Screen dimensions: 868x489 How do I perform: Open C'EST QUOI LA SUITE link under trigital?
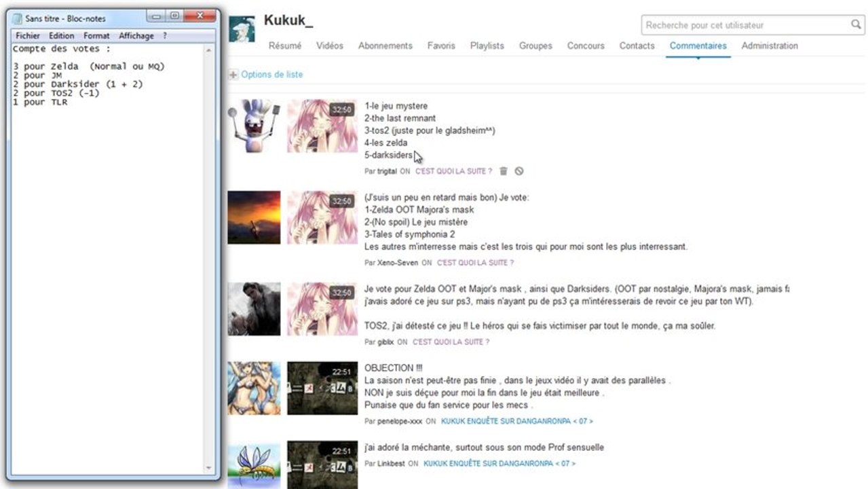(x=454, y=172)
